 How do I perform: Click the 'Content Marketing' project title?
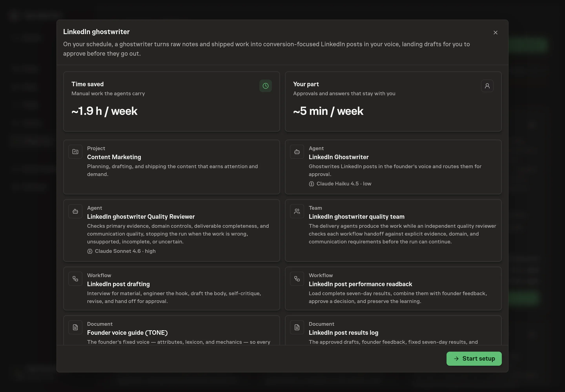[114, 157]
